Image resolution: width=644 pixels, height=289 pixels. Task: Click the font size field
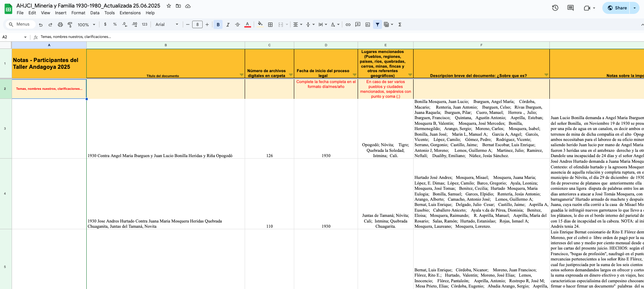click(197, 25)
